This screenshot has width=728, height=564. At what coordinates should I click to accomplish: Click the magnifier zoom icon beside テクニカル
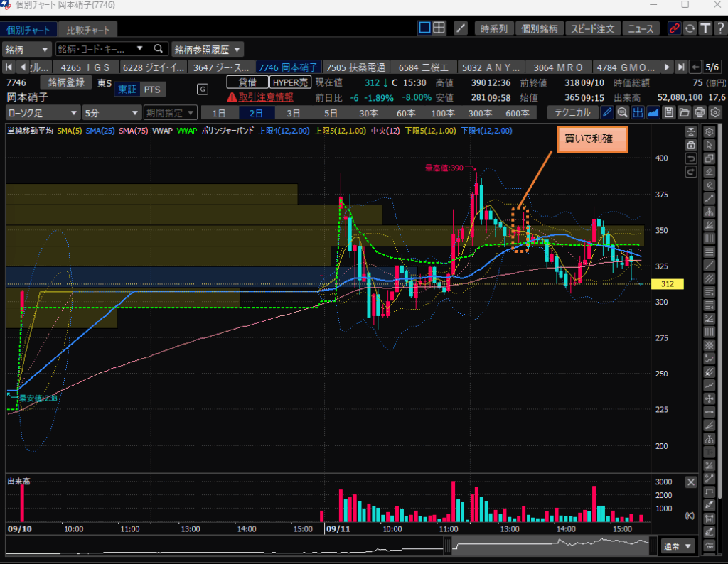click(622, 112)
